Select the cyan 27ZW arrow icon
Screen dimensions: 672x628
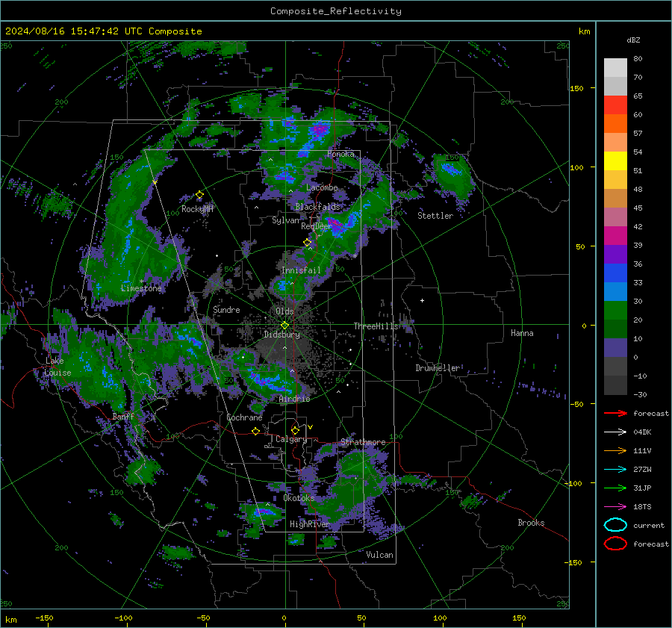(x=615, y=470)
